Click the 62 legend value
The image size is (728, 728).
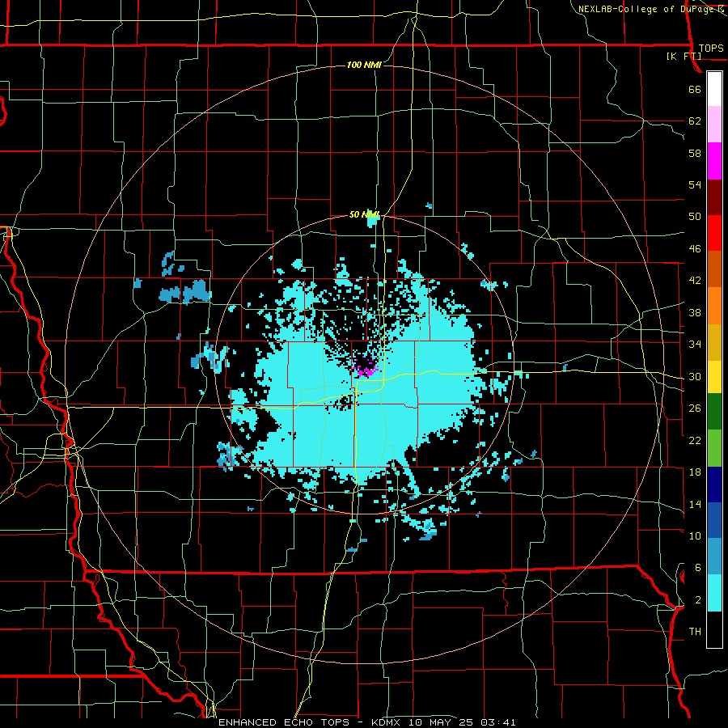[x=695, y=121]
